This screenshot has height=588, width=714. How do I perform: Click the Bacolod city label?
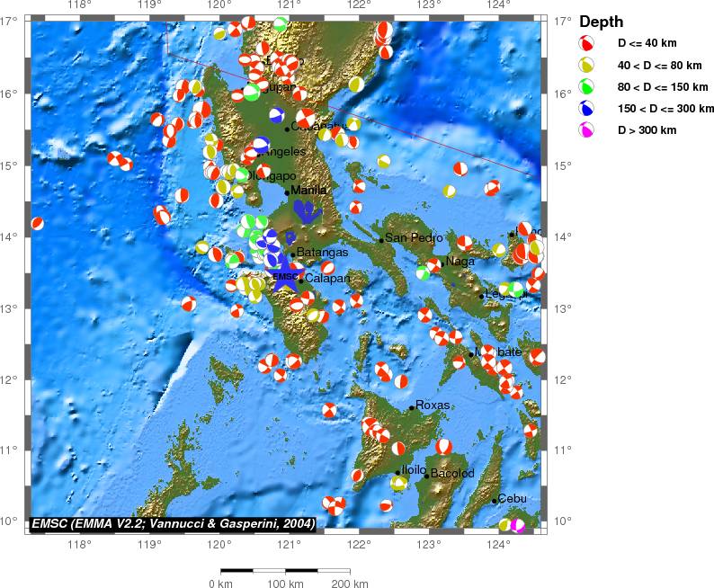[452, 473]
